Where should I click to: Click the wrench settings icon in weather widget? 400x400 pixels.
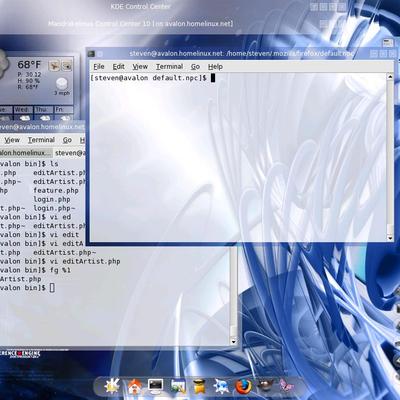[x=54, y=66]
